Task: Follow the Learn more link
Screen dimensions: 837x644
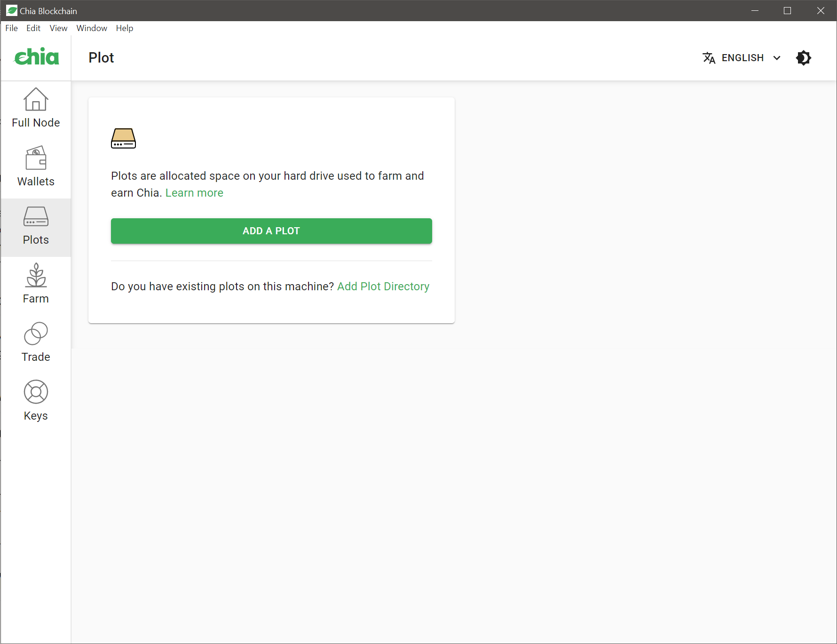Action: point(194,193)
